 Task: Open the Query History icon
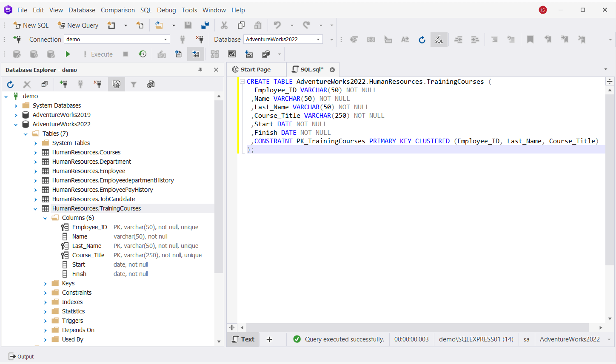(x=143, y=54)
